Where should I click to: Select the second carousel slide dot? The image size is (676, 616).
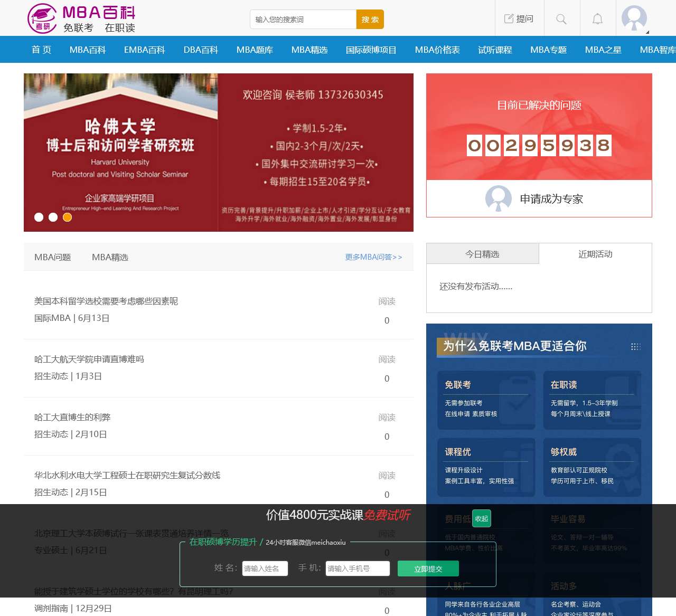53,217
